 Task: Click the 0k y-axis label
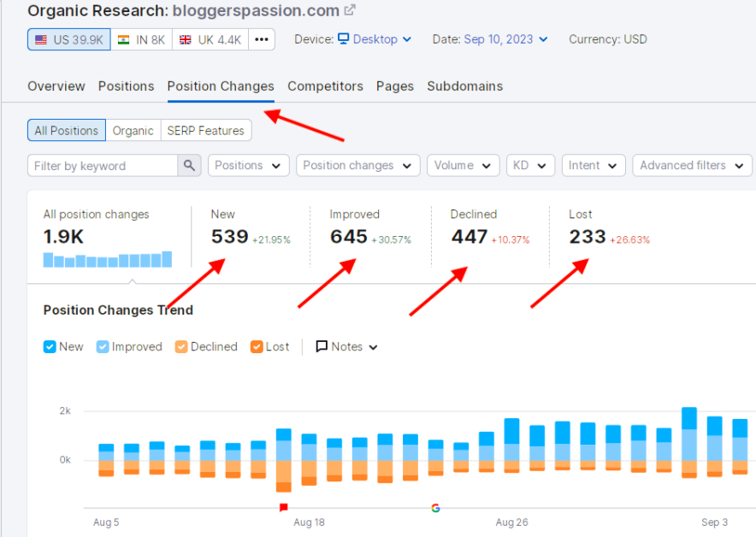click(x=65, y=460)
